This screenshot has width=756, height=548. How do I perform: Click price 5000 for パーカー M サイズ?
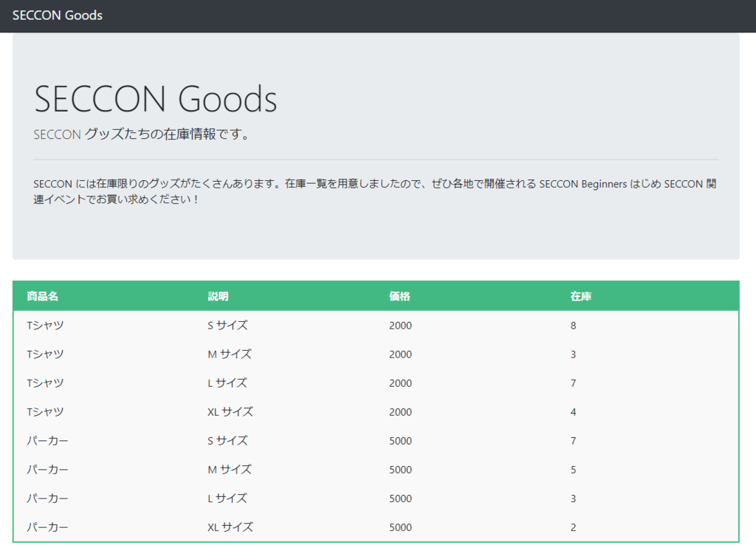[401, 470]
